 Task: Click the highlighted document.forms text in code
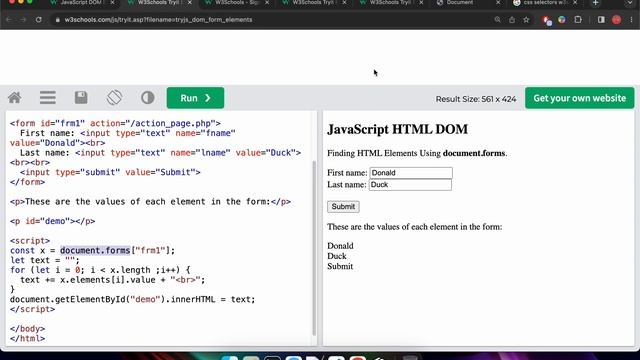coord(95,250)
